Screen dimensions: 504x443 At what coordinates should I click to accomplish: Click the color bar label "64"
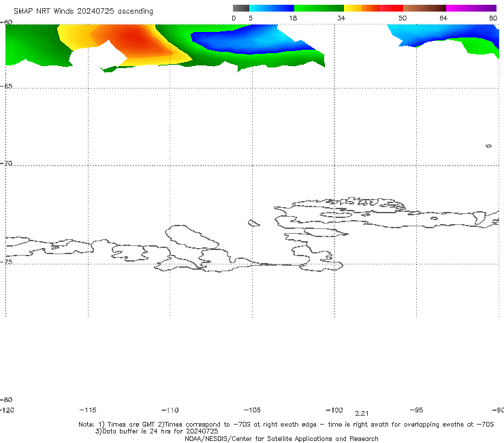443,18
